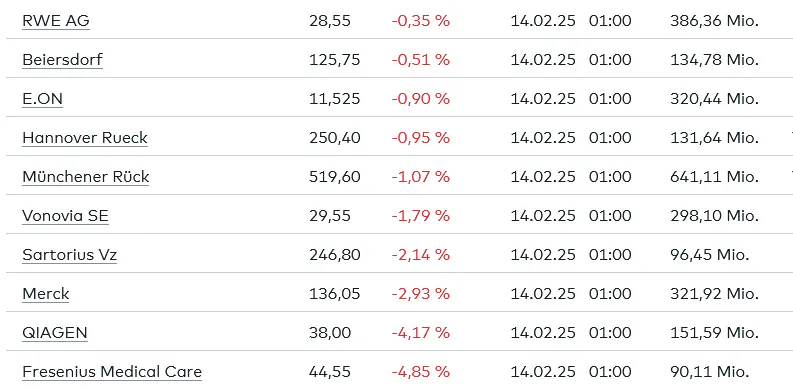Open Hannover Rueck details
Image resolution: width=793 pixels, height=389 pixels.
pyautogui.click(x=85, y=138)
